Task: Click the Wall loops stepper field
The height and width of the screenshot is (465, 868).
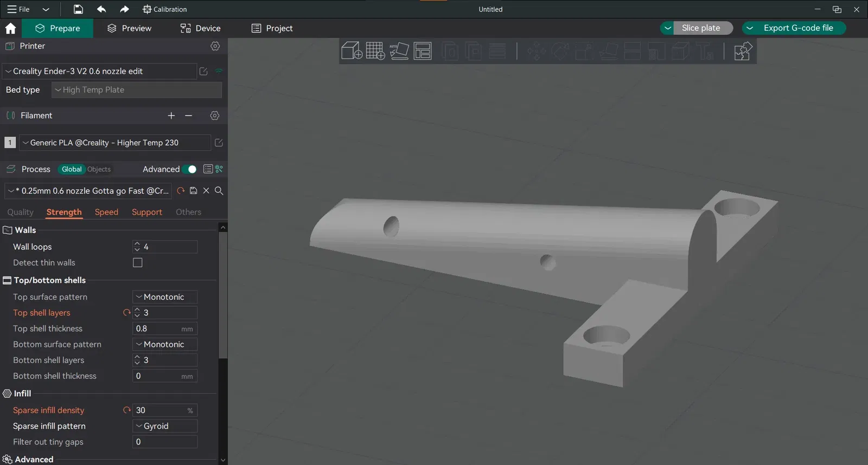Action: point(165,247)
